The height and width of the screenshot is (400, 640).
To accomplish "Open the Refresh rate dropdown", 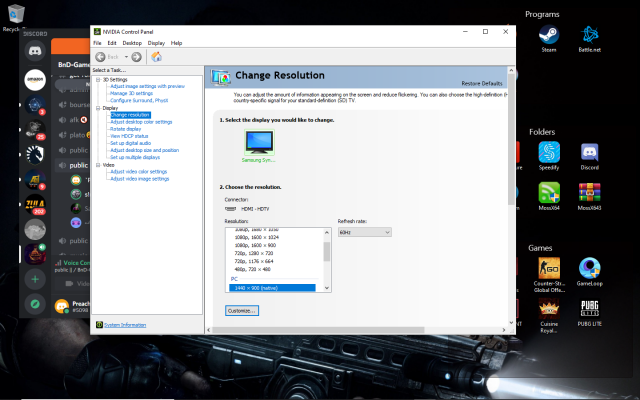I will click(x=364, y=232).
